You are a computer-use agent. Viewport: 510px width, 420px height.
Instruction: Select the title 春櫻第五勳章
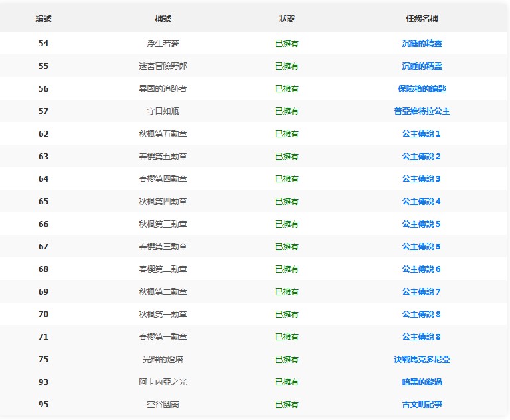click(163, 157)
